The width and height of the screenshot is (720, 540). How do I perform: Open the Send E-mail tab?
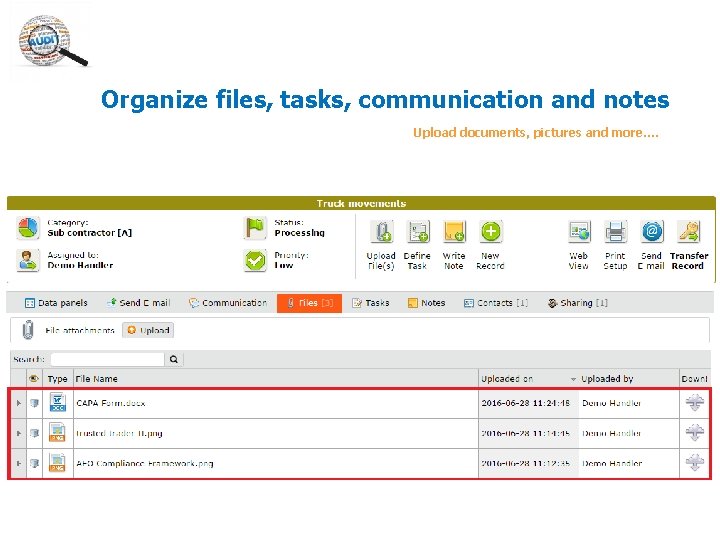tap(138, 303)
